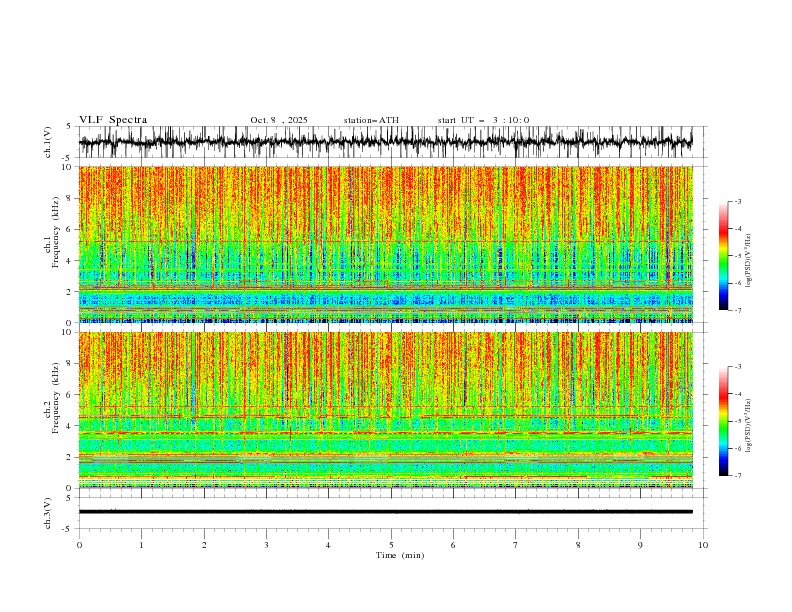792x612 pixels.
Task: Click the ch.3(V) axis label
Action: coord(48,513)
